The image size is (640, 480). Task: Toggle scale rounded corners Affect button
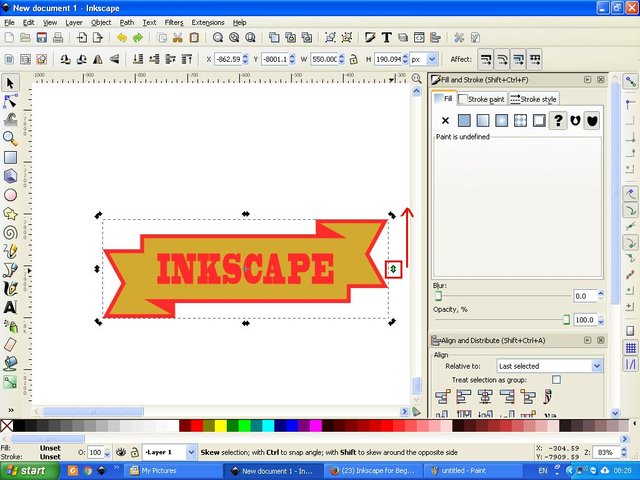(x=502, y=60)
